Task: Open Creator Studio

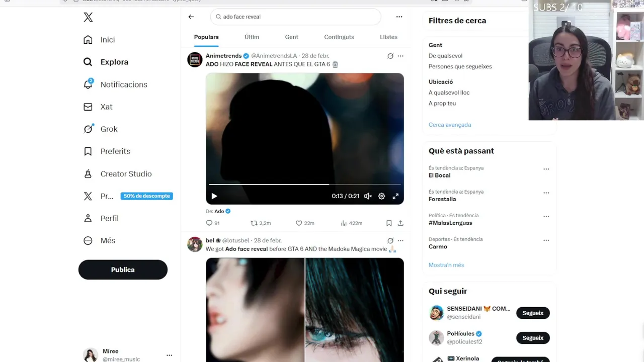Action: click(117, 173)
